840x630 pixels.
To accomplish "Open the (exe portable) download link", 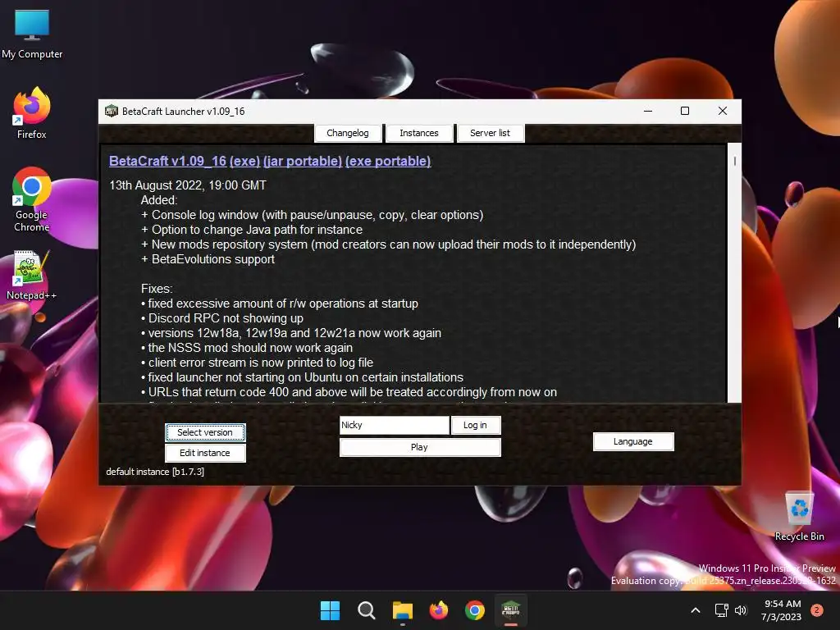I will pyautogui.click(x=388, y=162).
